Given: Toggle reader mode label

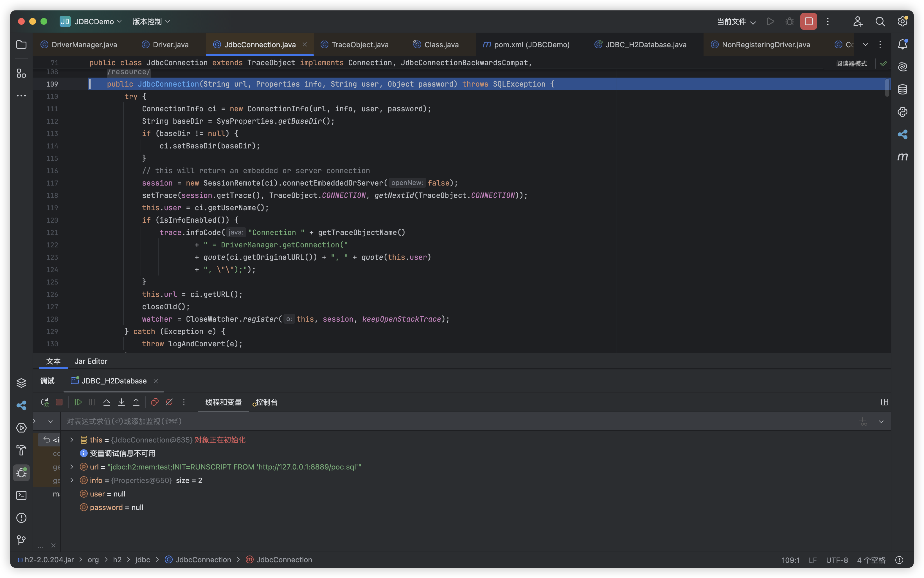Looking at the screenshot, I should coord(851,64).
